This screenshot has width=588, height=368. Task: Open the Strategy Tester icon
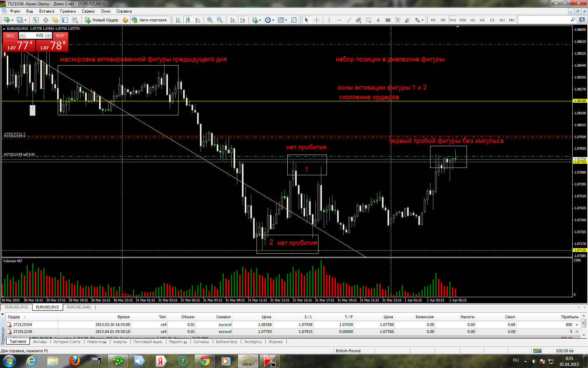(75, 20)
